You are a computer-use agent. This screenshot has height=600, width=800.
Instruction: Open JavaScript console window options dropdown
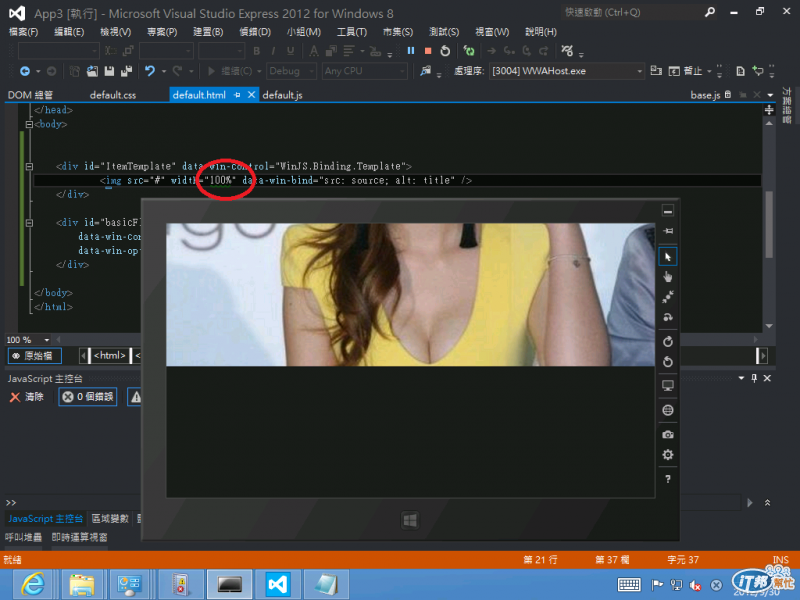click(741, 378)
